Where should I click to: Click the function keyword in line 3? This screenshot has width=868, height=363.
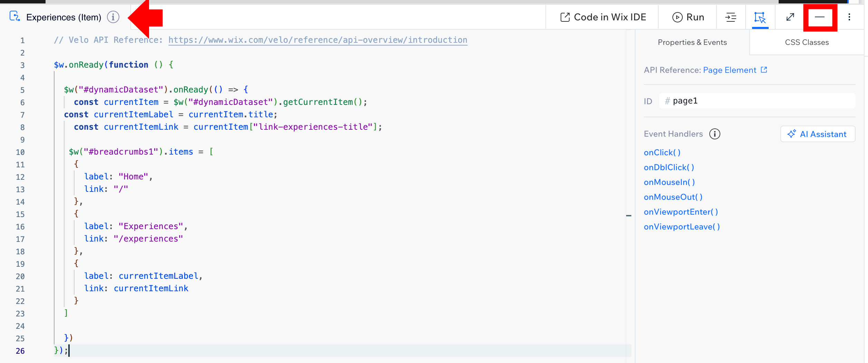pyautogui.click(x=129, y=65)
